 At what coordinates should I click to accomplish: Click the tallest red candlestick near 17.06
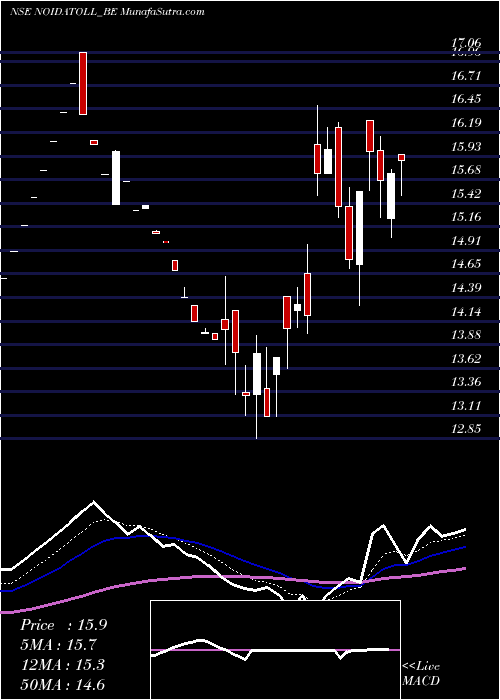(x=83, y=83)
